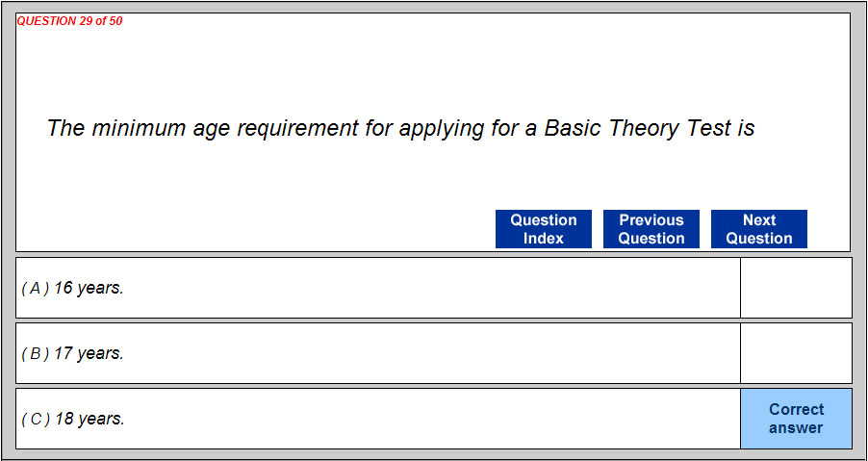Click the words "Basic Theory Test" in the question
868x461 pixels.
coord(637,128)
